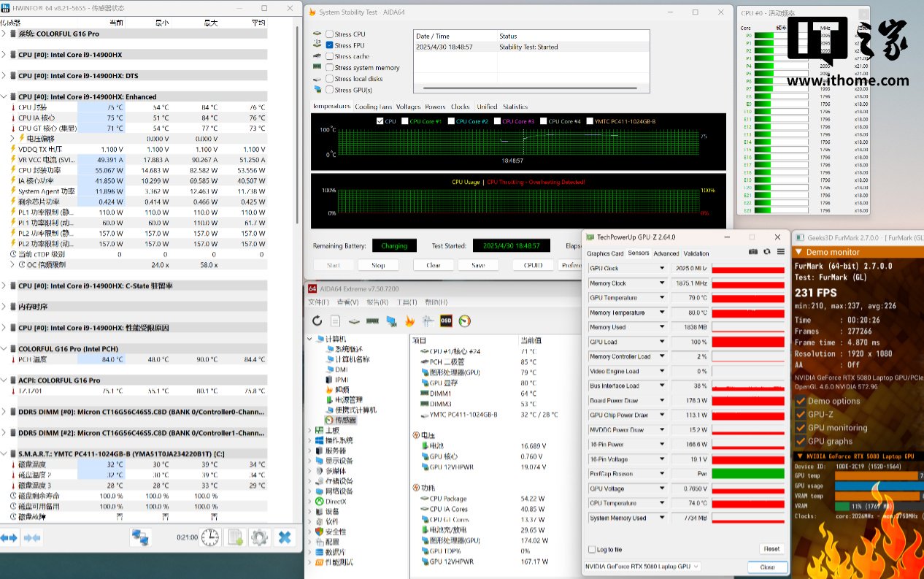
Task: Open GPU Temperature sensor dropdown arrow
Action: click(x=662, y=298)
